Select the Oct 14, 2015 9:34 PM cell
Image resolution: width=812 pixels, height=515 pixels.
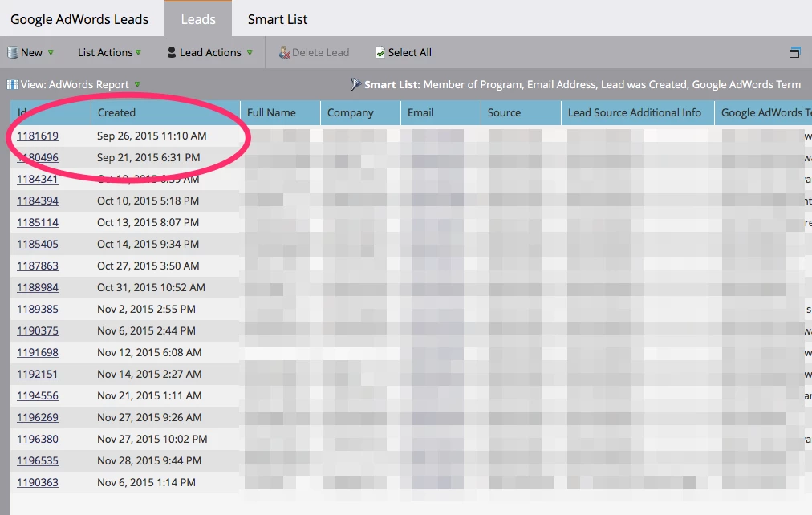[165, 245]
